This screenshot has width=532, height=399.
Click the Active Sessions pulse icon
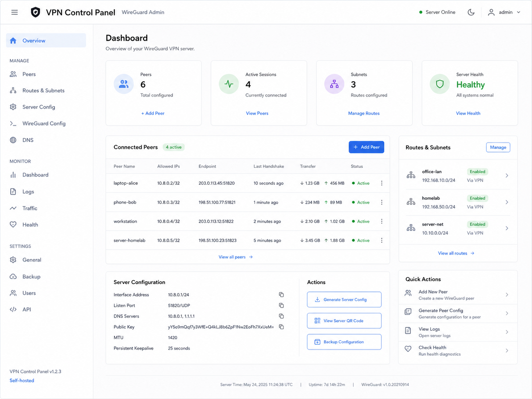[229, 84]
